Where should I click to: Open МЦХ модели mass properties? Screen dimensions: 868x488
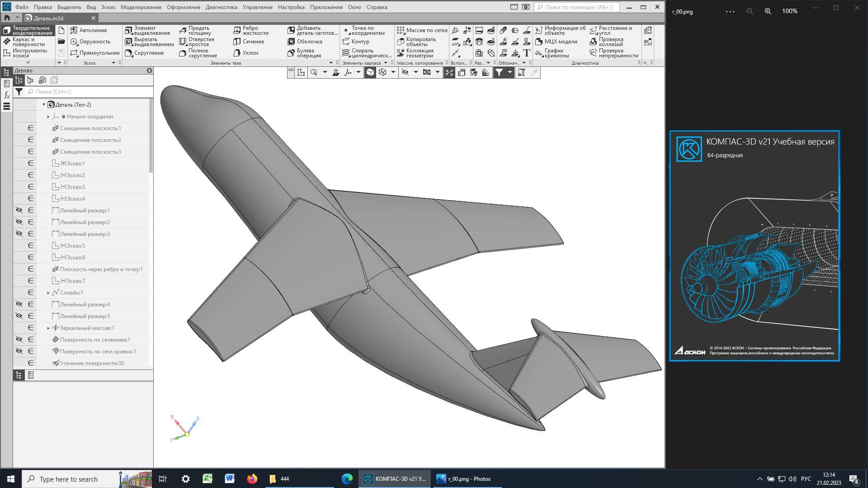point(556,42)
